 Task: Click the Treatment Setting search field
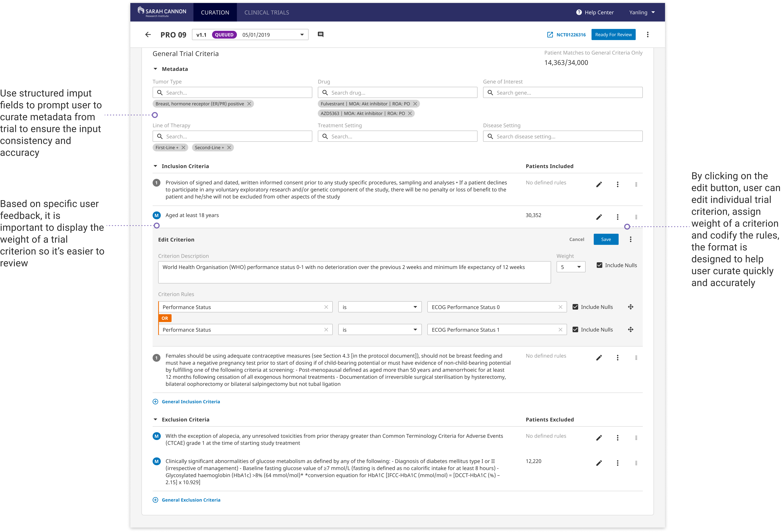pos(397,136)
